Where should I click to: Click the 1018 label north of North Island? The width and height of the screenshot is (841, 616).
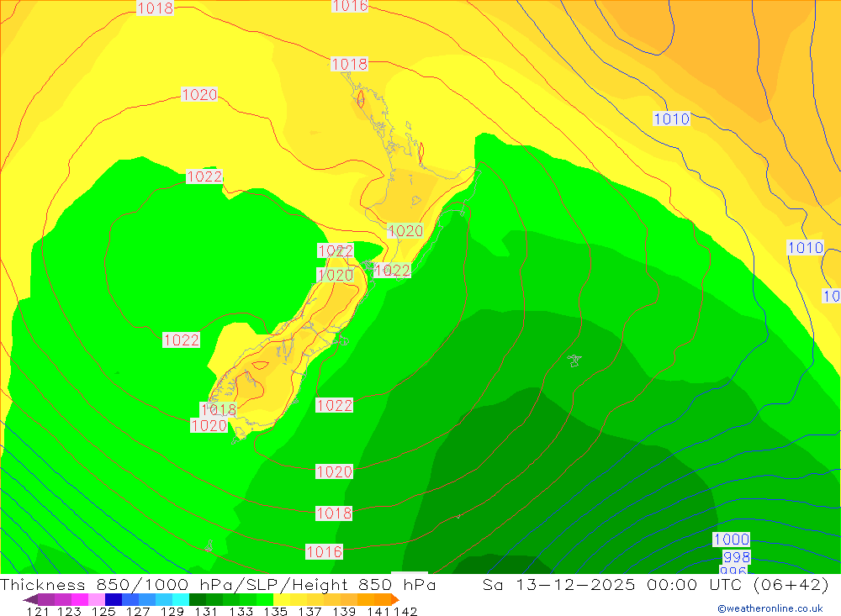[349, 65]
